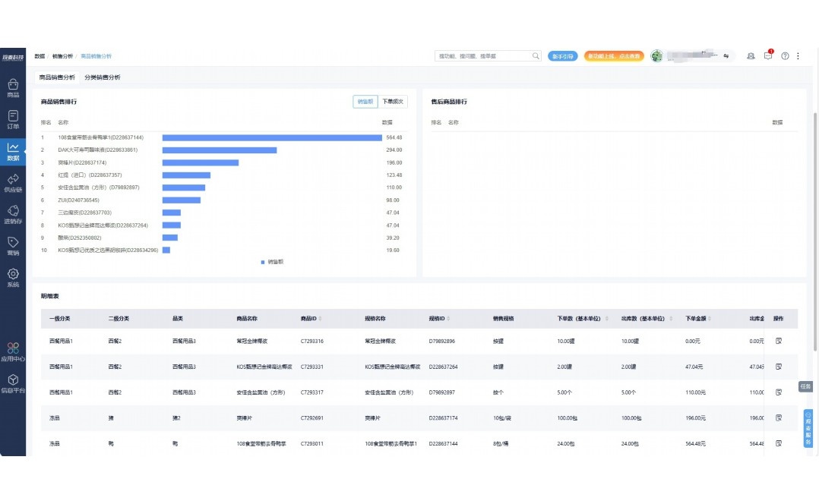Go to 供应链 supply chain module
This screenshot has width=819, height=504.
point(13,182)
